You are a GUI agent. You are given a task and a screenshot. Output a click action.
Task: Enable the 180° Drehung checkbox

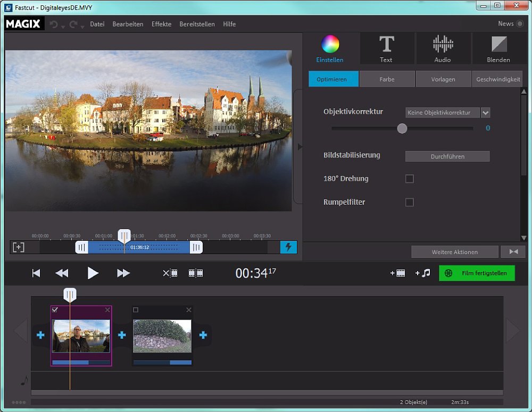pyautogui.click(x=409, y=179)
